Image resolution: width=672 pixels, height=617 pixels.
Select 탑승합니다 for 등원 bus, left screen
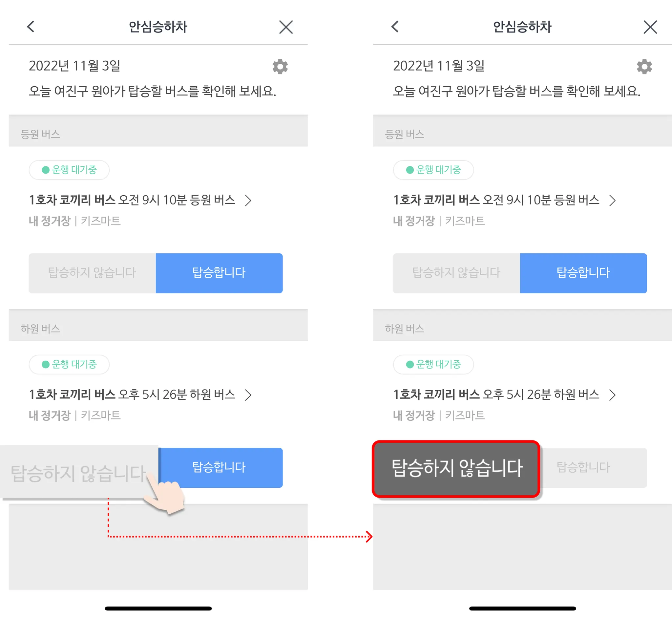point(219,273)
